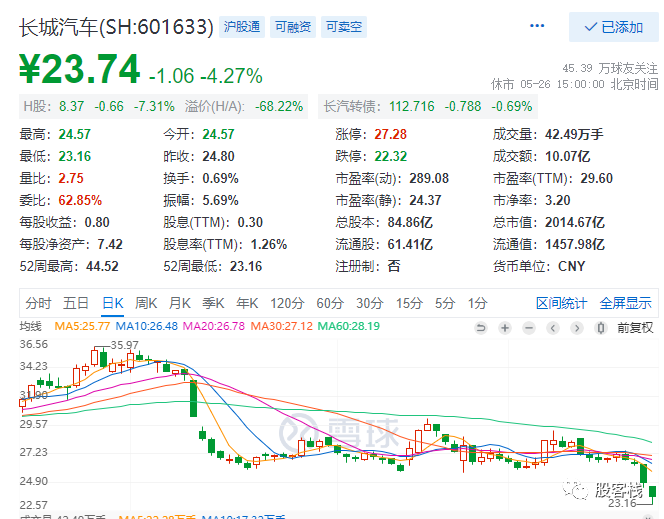Click the 换手 value 0.69%

pyautogui.click(x=220, y=178)
